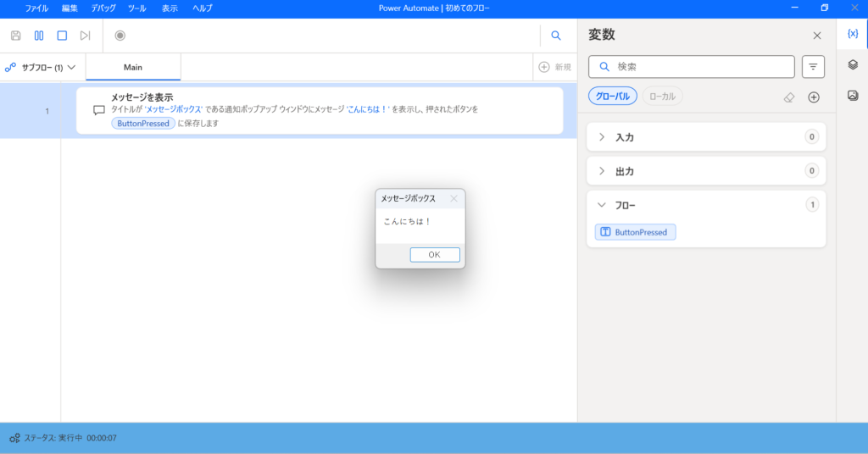
Task: Stop the running flow
Action: click(62, 36)
